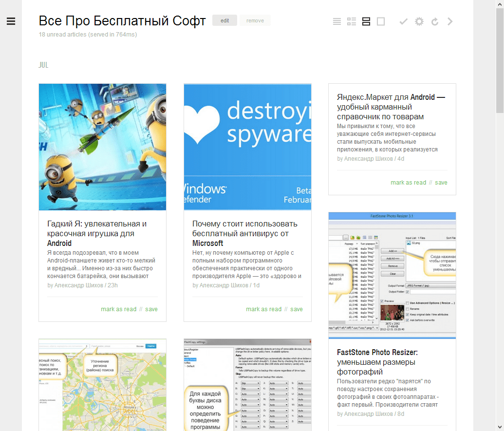Switch to title-only list view
Image resolution: width=504 pixels, height=431 pixels.
coord(337,21)
